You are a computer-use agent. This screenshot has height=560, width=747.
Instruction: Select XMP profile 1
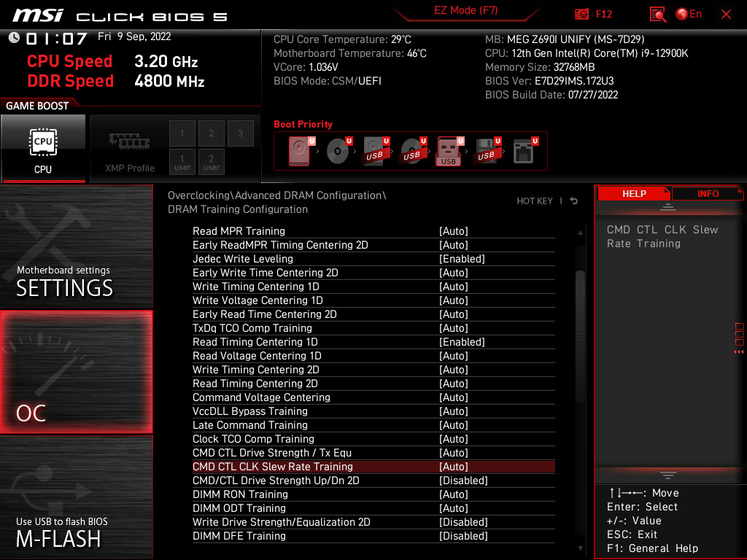pos(182,133)
